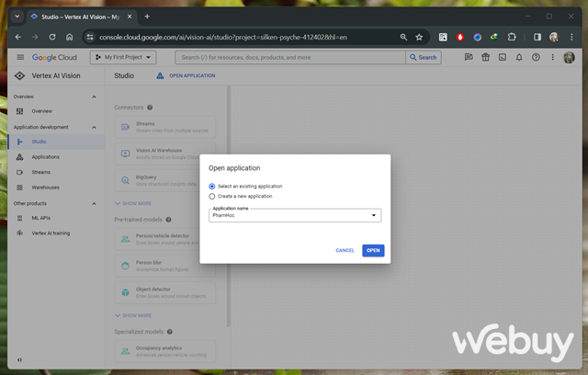Click the Pre-trained models help icon

[169, 220]
